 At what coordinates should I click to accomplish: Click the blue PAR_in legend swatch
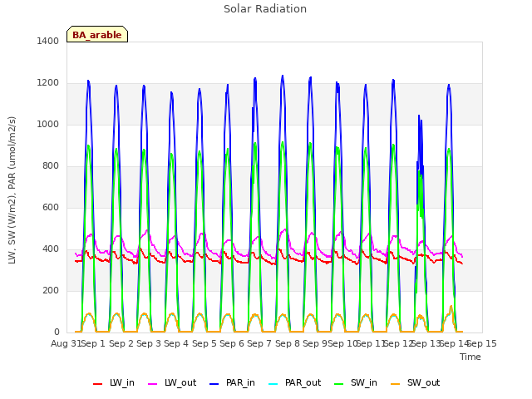pos(214,384)
